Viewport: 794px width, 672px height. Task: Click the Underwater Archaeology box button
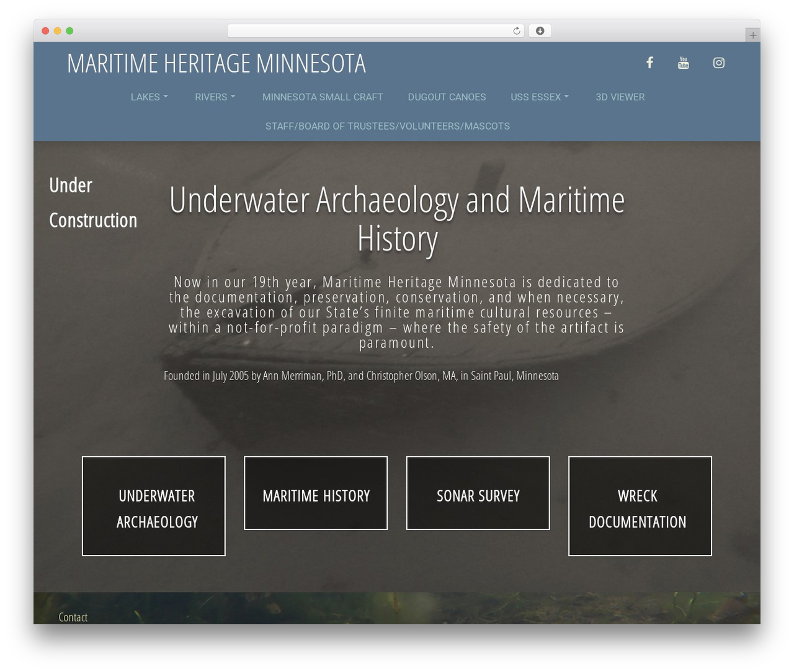[154, 506]
